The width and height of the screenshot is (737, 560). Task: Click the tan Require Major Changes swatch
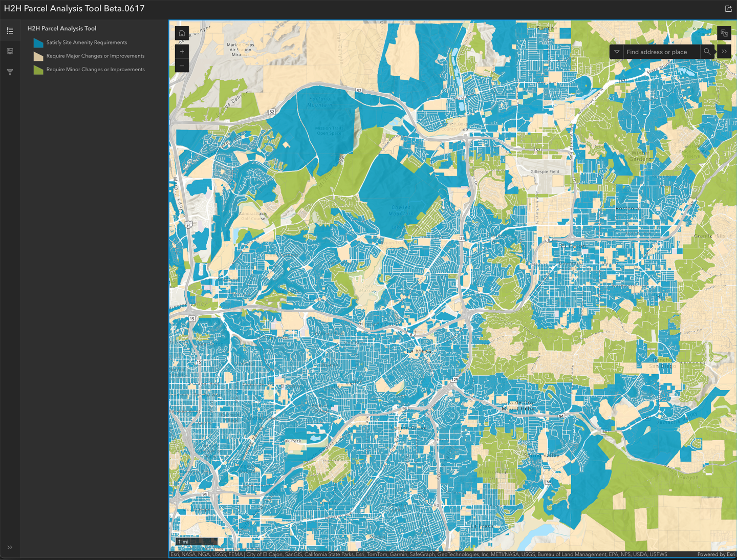(38, 56)
